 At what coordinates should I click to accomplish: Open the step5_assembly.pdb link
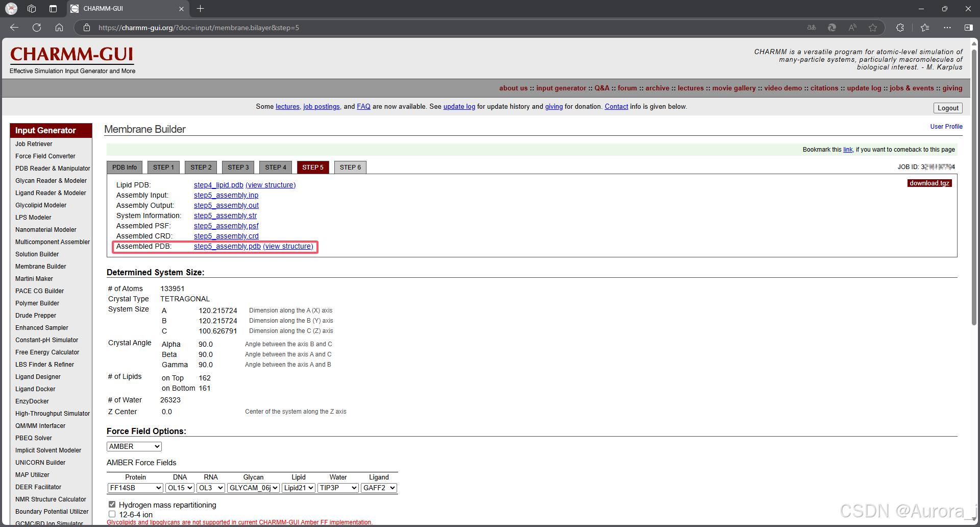pyautogui.click(x=227, y=246)
